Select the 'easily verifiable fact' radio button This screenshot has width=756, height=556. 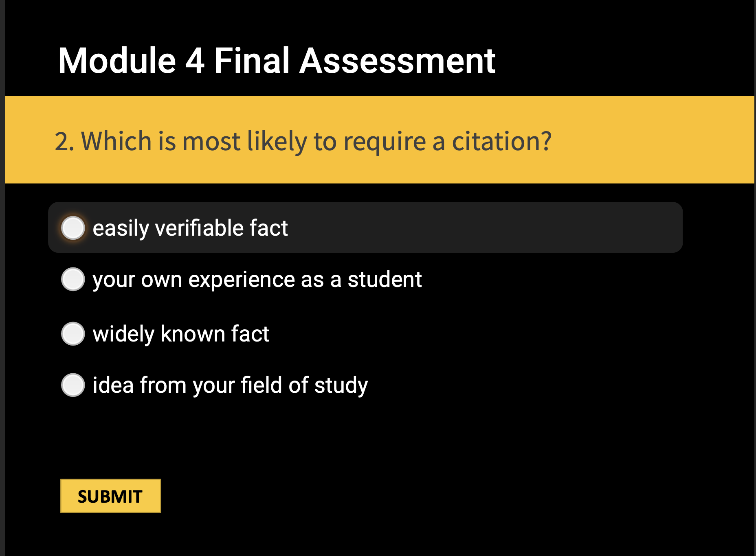click(73, 228)
